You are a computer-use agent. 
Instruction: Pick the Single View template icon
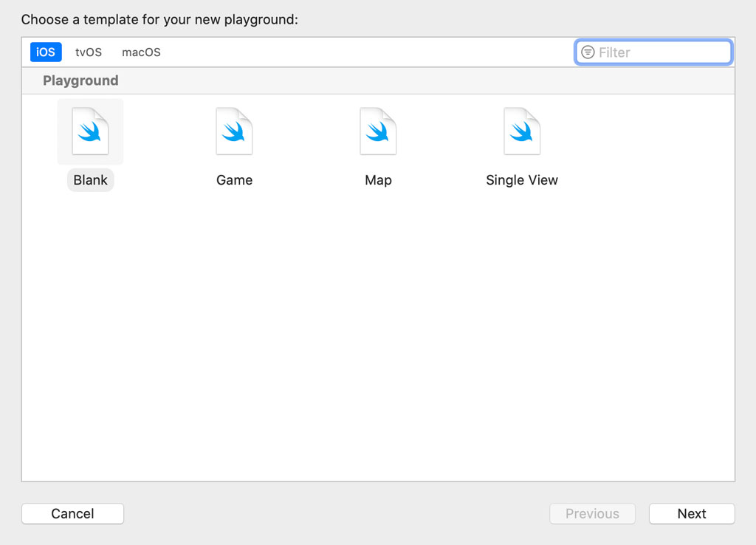pos(522,131)
